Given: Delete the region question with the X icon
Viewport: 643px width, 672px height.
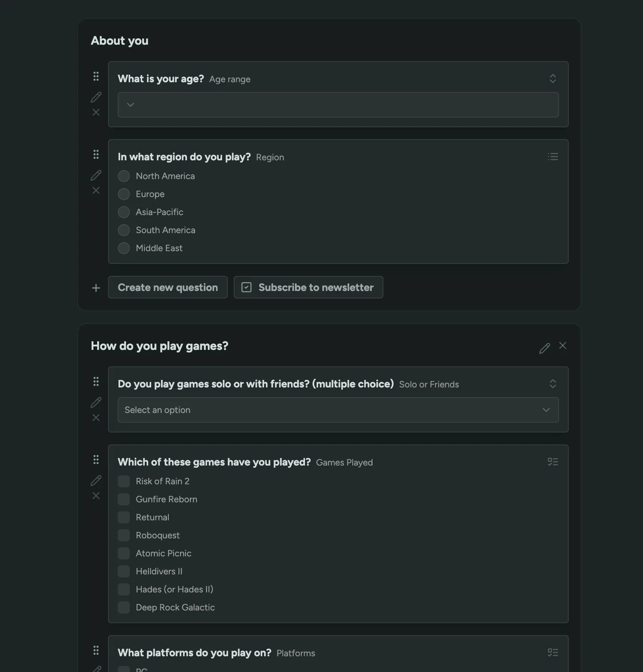Looking at the screenshot, I should point(96,190).
